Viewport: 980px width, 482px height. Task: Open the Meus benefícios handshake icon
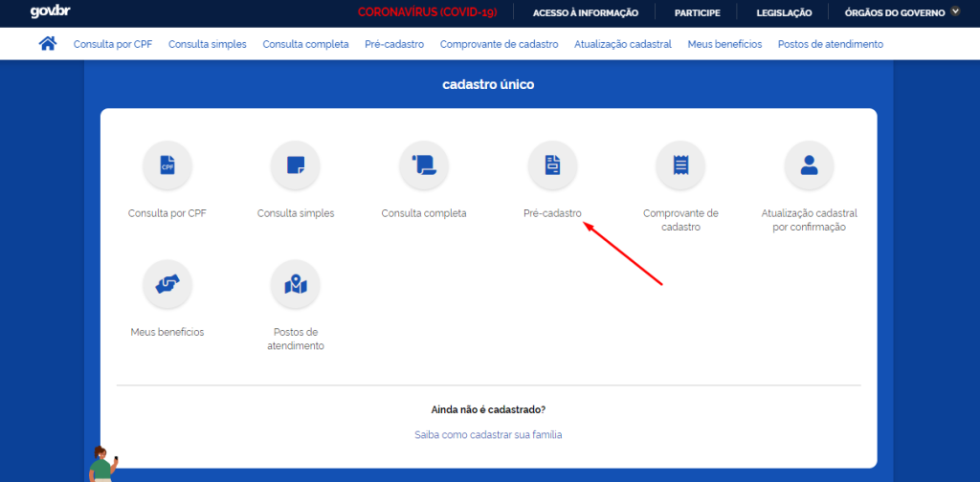tap(167, 284)
